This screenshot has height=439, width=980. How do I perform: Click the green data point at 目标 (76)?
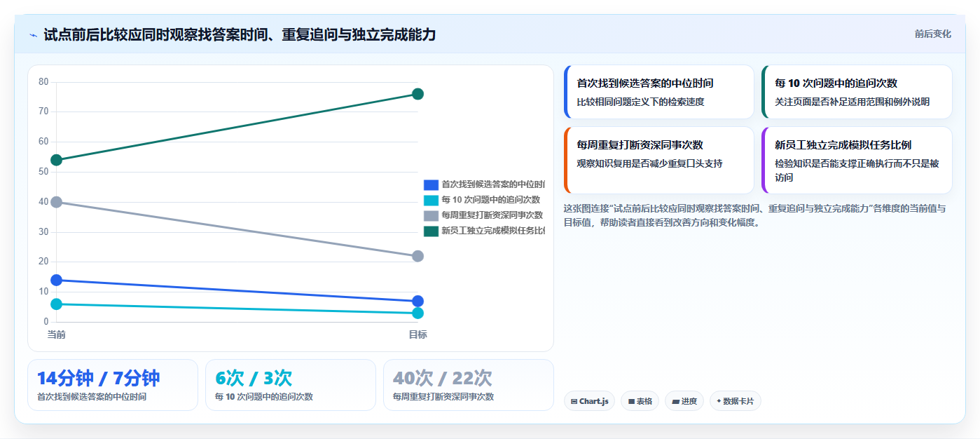coord(417,94)
